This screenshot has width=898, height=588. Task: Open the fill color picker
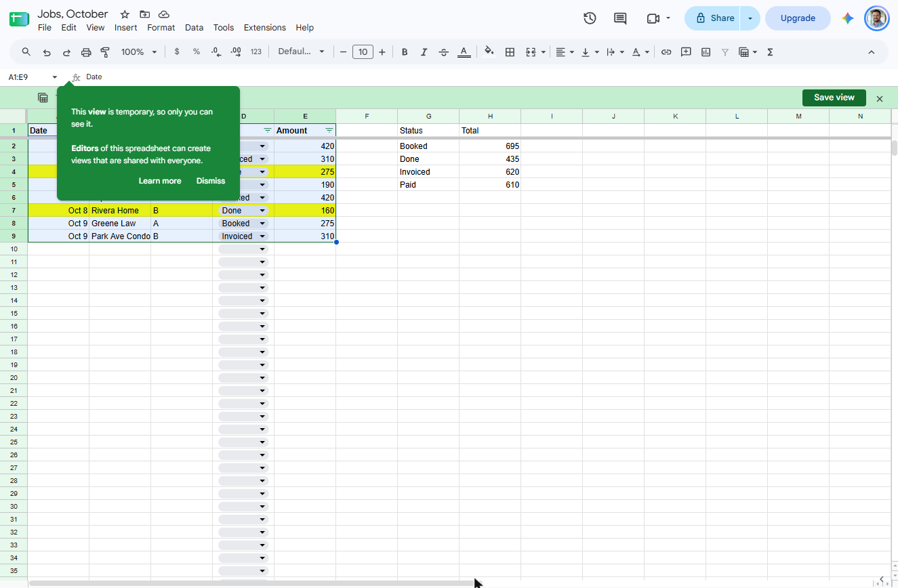click(489, 52)
